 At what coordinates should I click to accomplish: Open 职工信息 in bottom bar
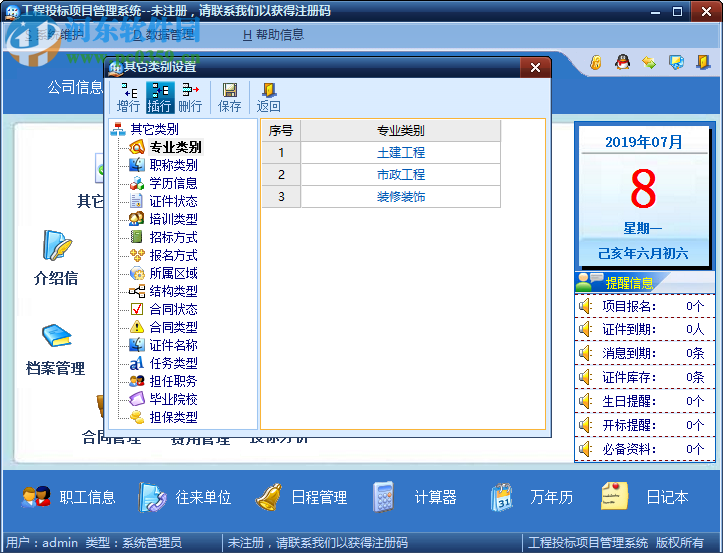coord(68,498)
